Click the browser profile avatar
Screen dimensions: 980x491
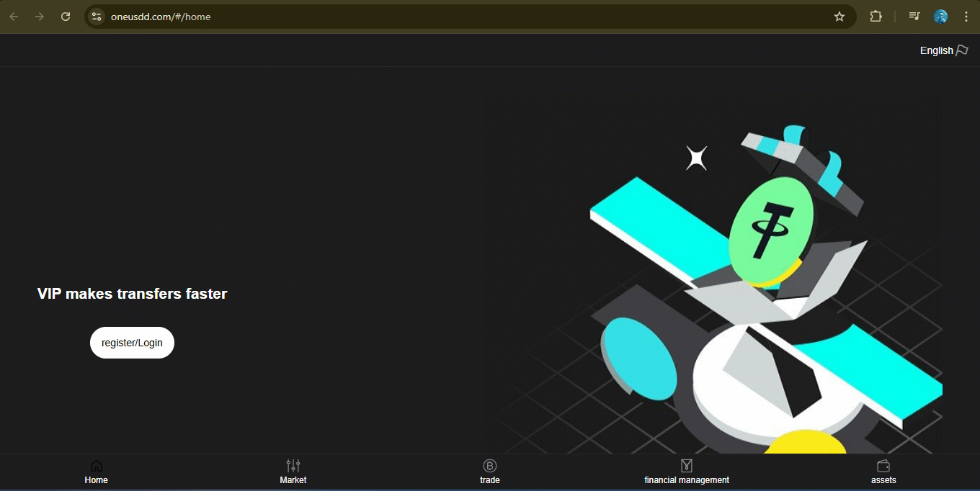pos(940,17)
